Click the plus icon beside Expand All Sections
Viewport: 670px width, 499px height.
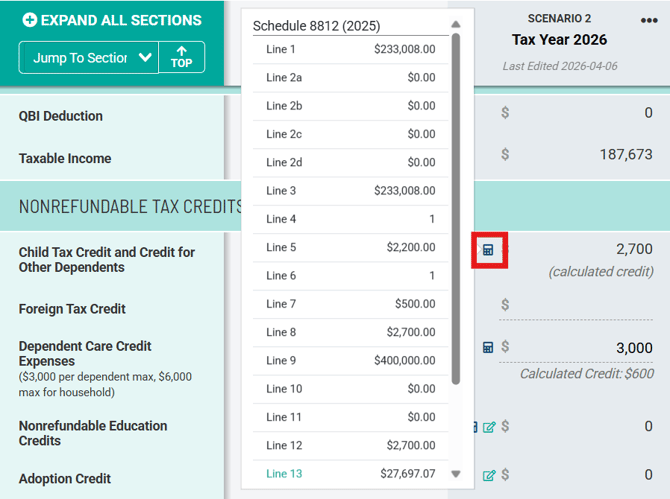pos(29,20)
